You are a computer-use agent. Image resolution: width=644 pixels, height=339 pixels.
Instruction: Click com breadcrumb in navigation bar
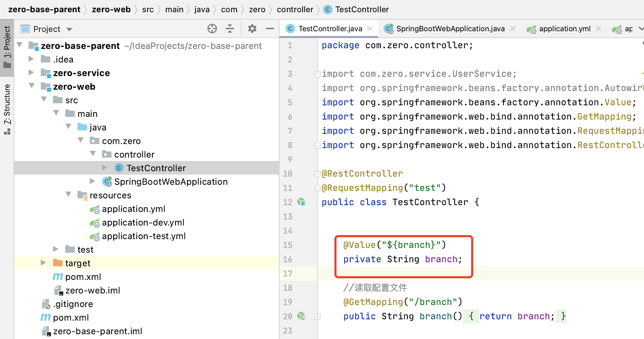(229, 10)
